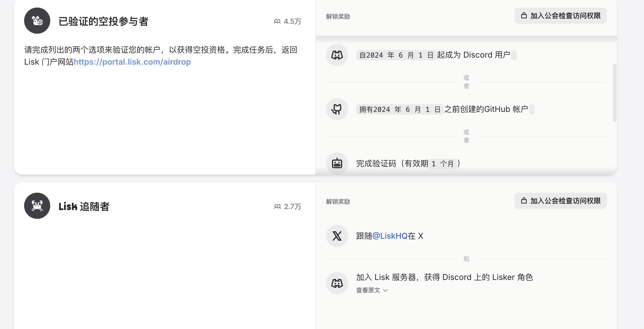Click the Discord icon beside Lisker role
644x329 pixels.
[337, 283]
